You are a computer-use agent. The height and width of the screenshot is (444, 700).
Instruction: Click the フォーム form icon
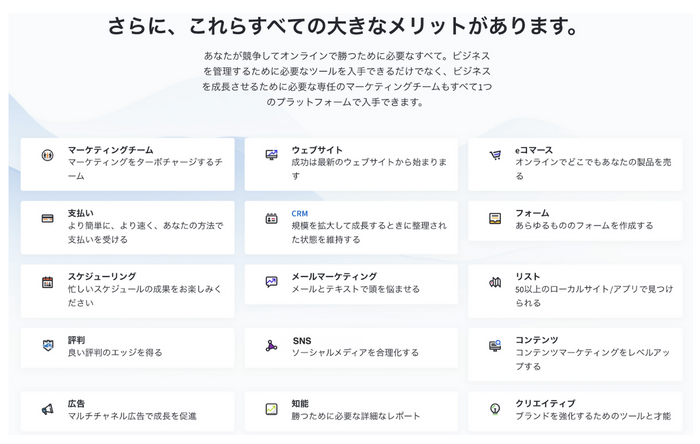click(495, 219)
